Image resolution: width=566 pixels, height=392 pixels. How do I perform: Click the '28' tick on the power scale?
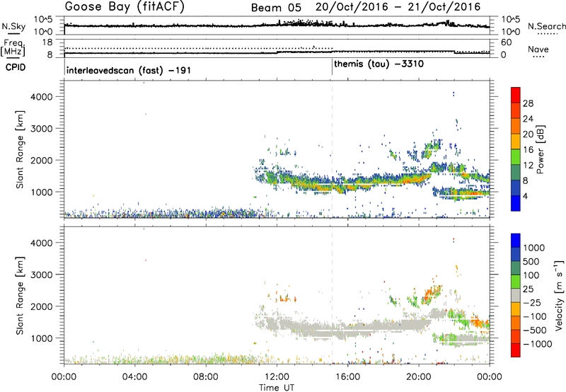point(528,103)
